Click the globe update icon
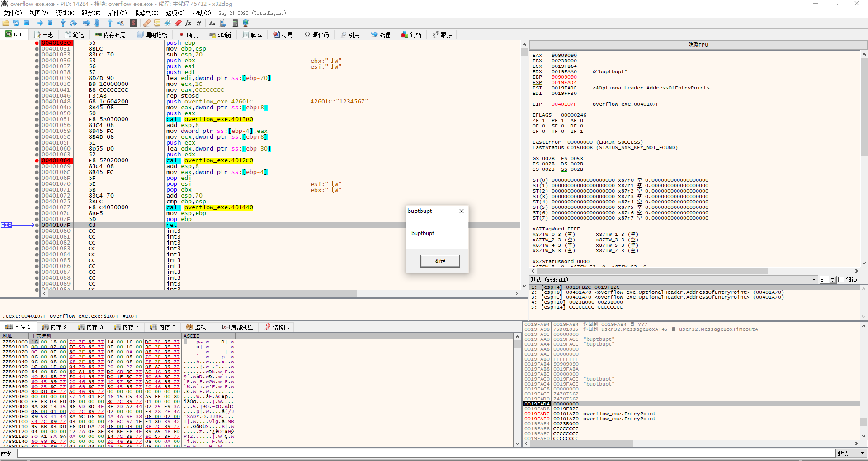The image size is (868, 461). click(246, 23)
